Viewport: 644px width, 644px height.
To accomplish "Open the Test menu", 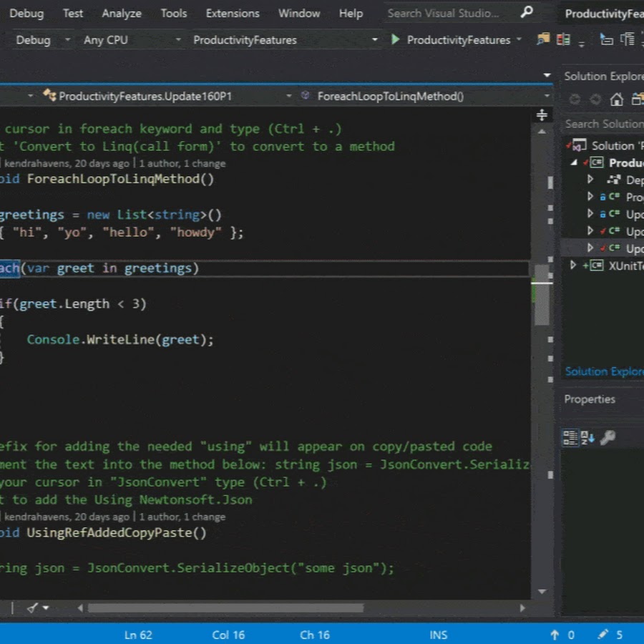I will tap(73, 13).
